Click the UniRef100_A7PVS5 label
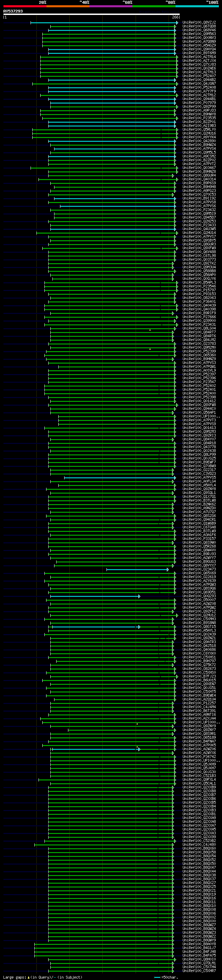This screenshot has height=980, width=222. coord(199,477)
